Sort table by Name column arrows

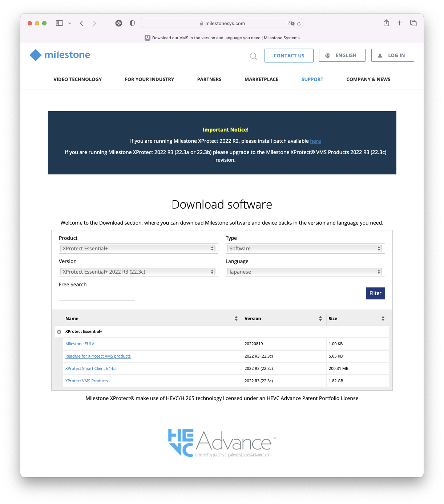(x=236, y=319)
